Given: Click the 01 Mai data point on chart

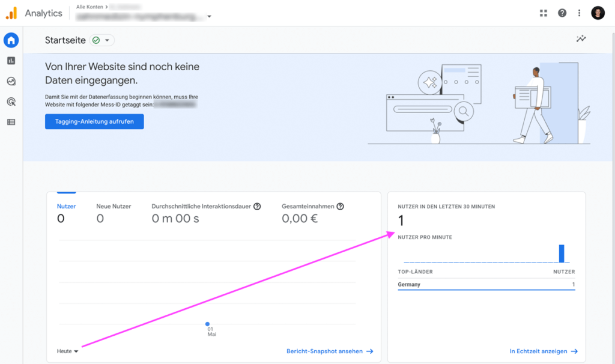Looking at the screenshot, I should (208, 324).
